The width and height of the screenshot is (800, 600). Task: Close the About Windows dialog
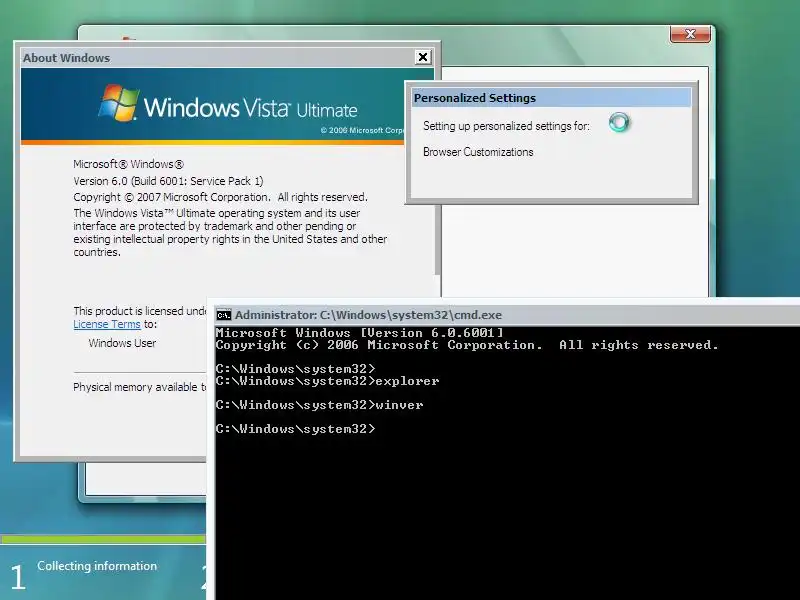(x=422, y=57)
